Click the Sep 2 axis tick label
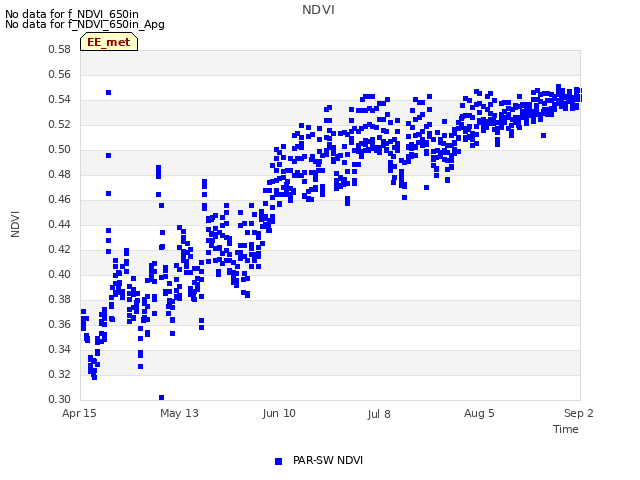Screen dimensions: 640x480 (578, 413)
